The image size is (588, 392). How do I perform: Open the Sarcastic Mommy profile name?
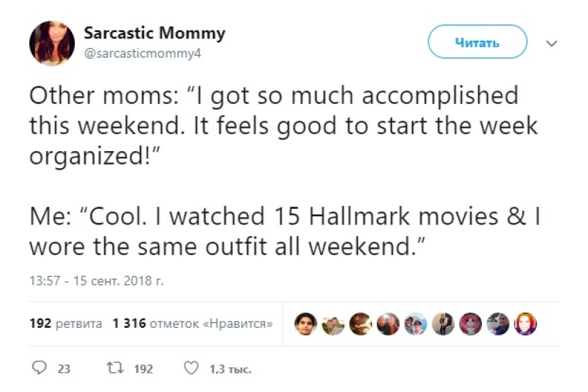point(154,33)
